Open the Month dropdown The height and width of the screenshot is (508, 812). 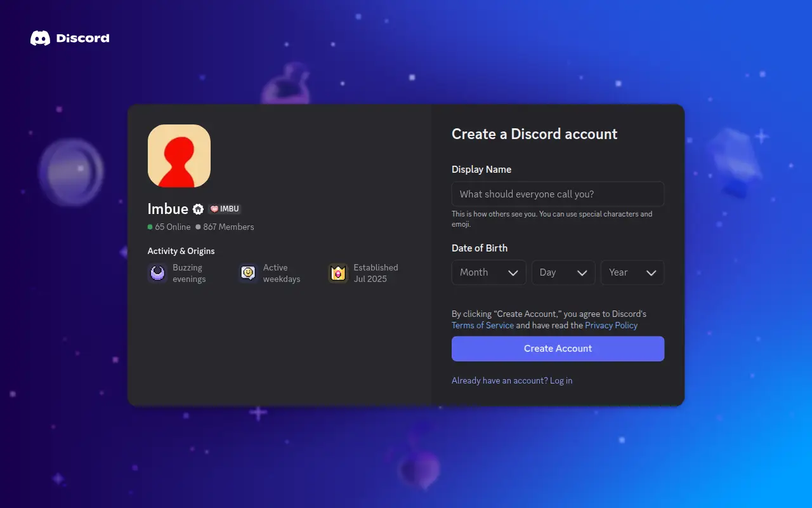[x=488, y=272]
